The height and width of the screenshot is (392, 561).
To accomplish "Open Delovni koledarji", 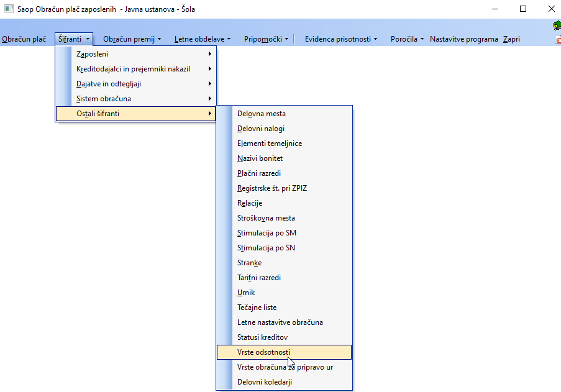I will click(x=284, y=382).
